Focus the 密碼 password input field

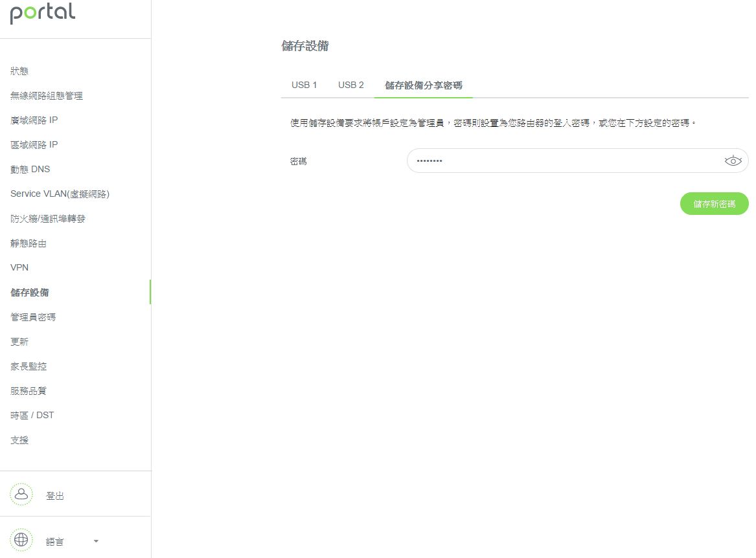(578, 161)
